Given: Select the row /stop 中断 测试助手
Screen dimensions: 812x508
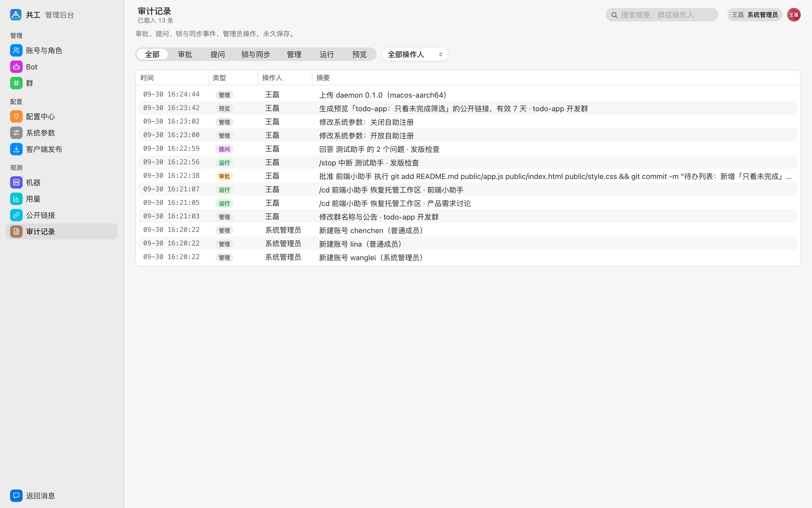Looking at the screenshot, I should pyautogui.click(x=468, y=162).
